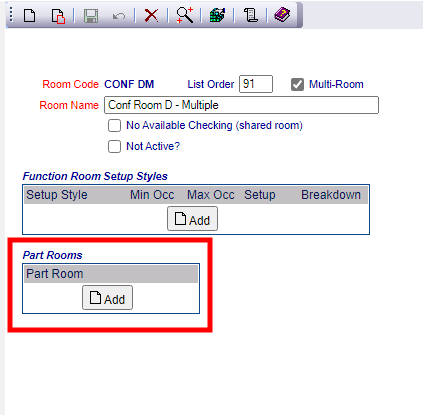Open the purple Help book icon
Viewport: 423px width, 415px height.
pos(282,15)
